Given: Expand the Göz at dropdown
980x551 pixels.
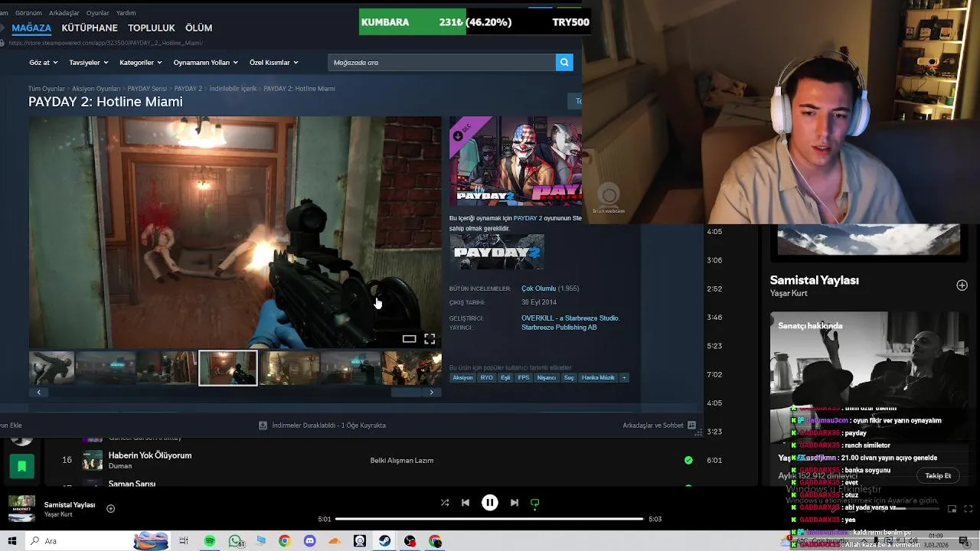Looking at the screenshot, I should [x=43, y=63].
